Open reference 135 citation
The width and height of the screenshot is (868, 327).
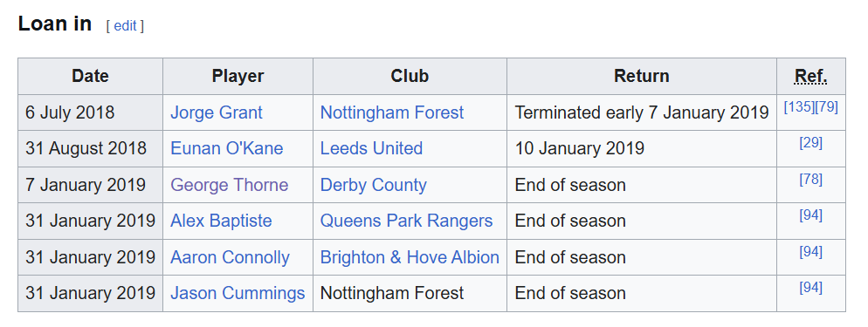pos(797,107)
